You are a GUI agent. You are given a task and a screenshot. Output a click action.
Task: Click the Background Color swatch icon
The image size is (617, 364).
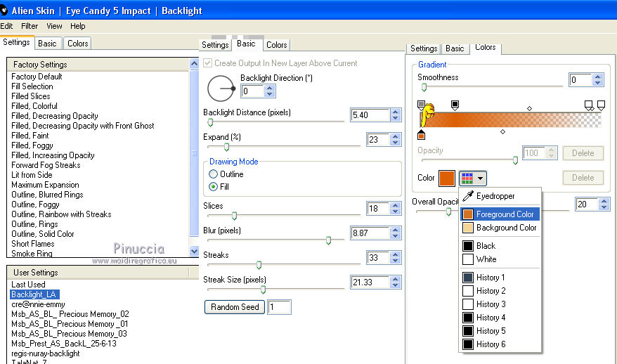coord(468,228)
